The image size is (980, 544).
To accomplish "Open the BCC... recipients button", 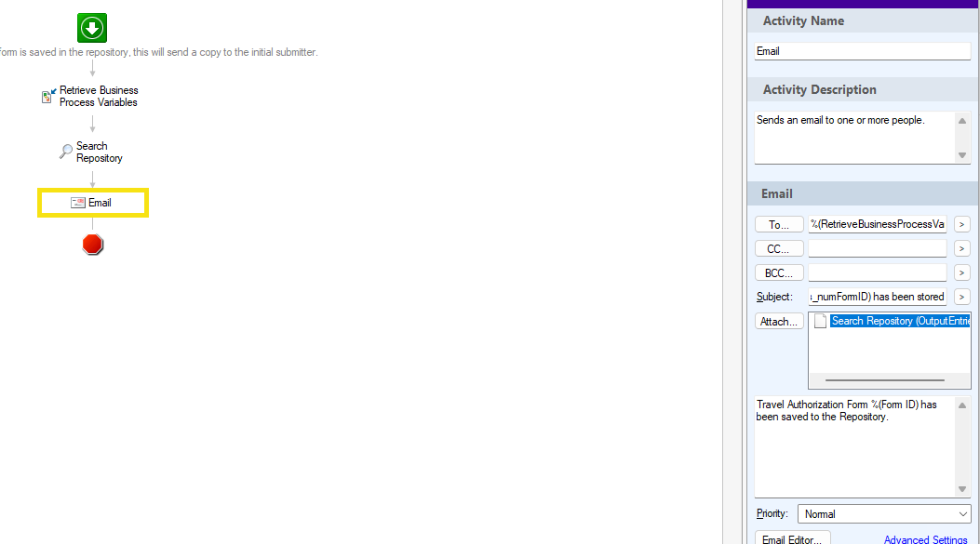I will click(x=779, y=273).
